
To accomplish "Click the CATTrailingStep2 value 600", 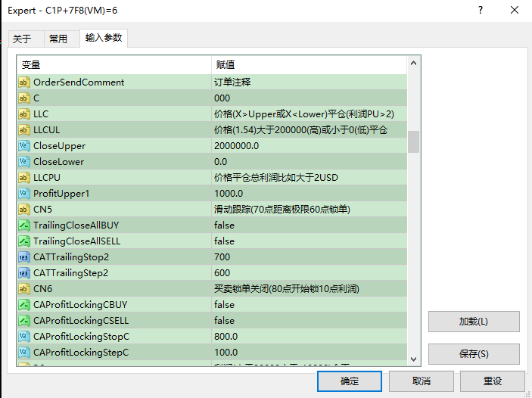I will click(x=222, y=273).
